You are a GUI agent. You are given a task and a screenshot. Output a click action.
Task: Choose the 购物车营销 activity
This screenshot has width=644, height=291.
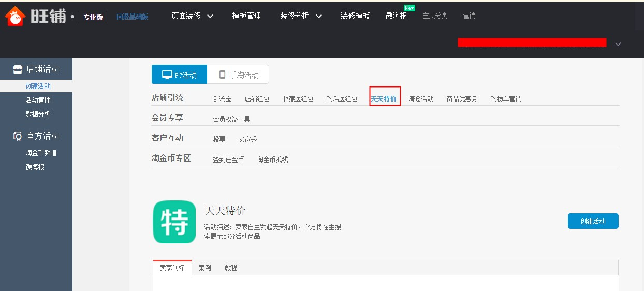click(506, 99)
